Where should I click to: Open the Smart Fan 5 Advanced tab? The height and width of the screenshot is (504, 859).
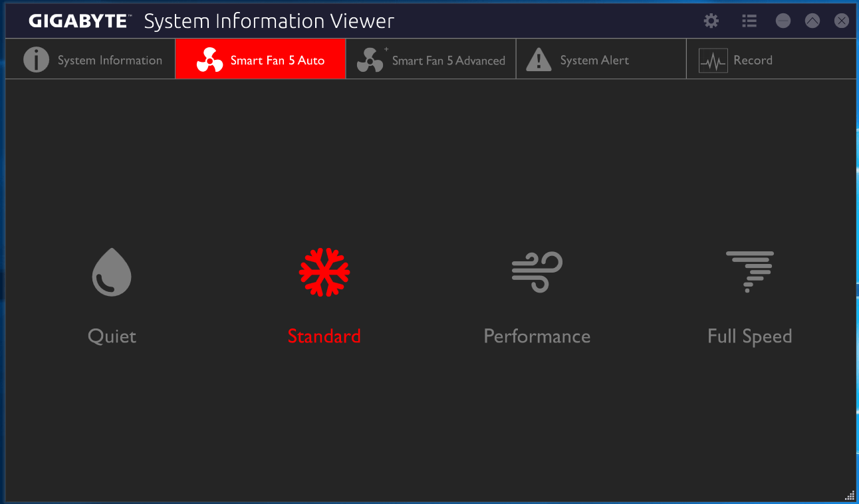pos(431,59)
